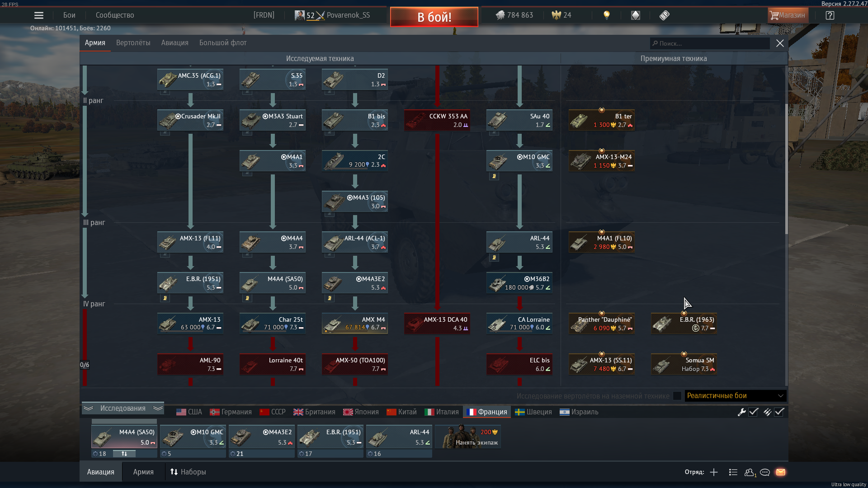The width and height of the screenshot is (868, 488).
Task: Focus the Поиск search field
Action: point(710,43)
